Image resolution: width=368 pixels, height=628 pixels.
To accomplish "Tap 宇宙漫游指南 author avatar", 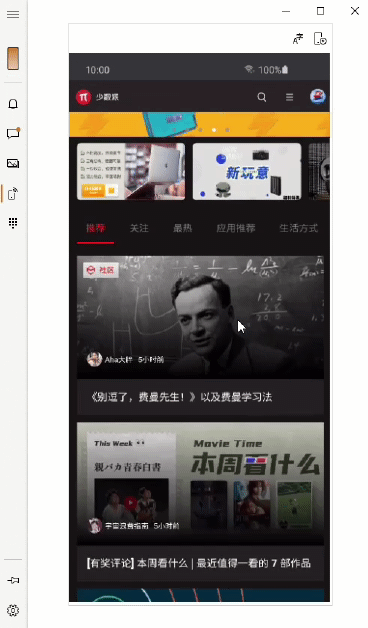I will coord(95,525).
